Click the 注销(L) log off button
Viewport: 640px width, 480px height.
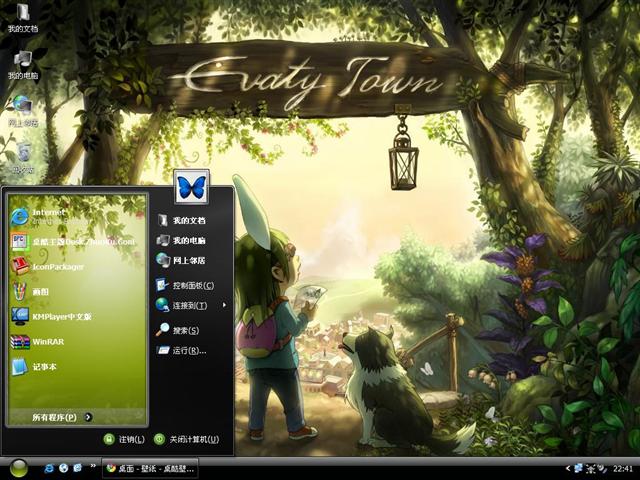(x=124, y=439)
